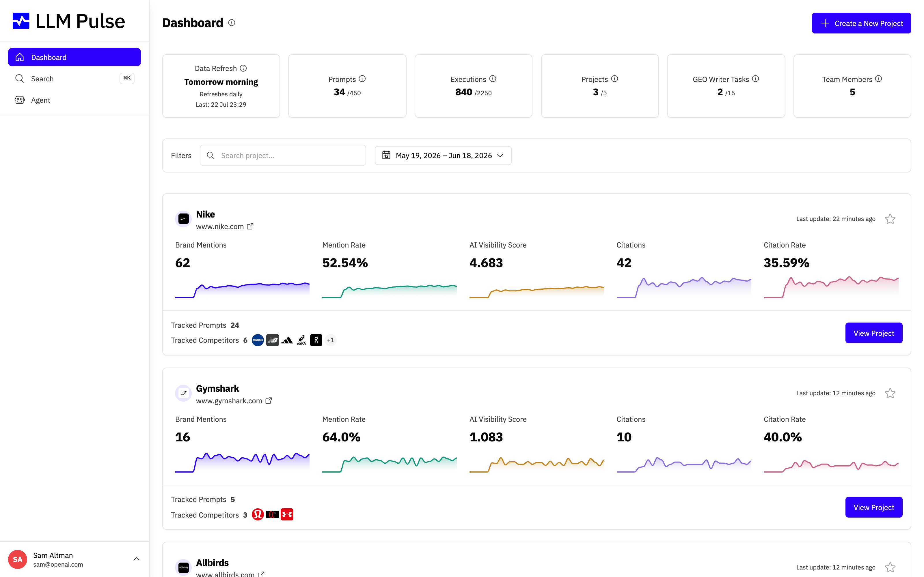Click the Executions info icon
Screen dimensions: 924x577
[493, 79]
